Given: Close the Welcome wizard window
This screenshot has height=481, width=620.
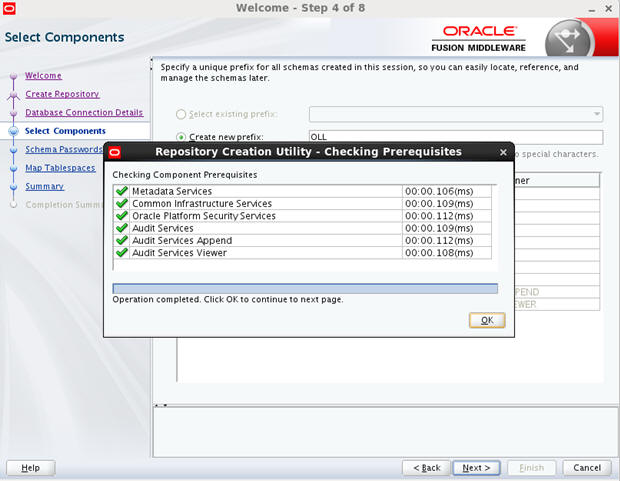Looking at the screenshot, I should [x=609, y=9].
